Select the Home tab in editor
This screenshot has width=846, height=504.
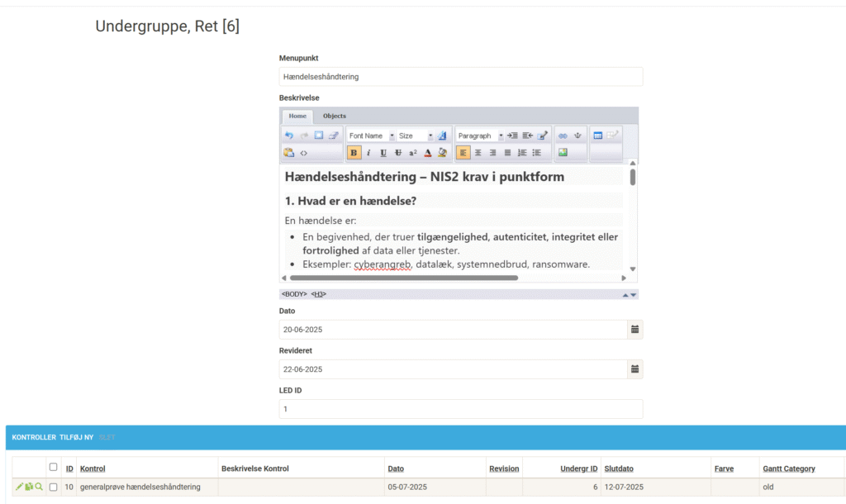297,116
